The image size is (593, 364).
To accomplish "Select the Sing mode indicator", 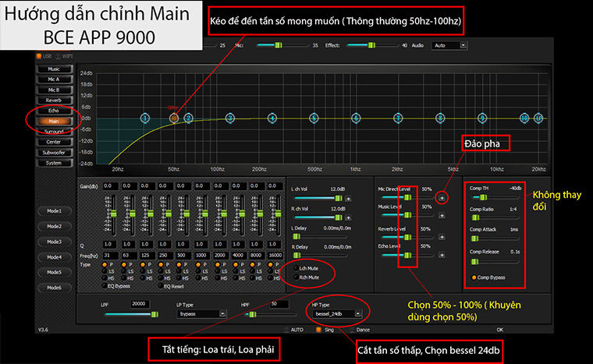I will (318, 330).
